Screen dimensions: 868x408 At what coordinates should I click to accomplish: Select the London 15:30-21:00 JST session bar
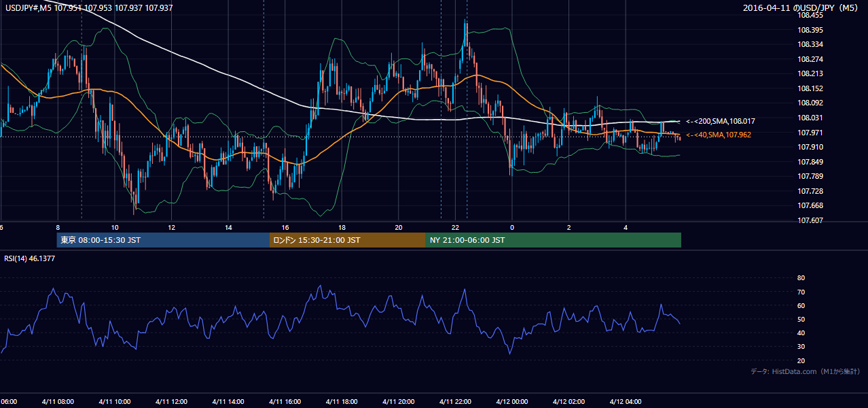348,240
